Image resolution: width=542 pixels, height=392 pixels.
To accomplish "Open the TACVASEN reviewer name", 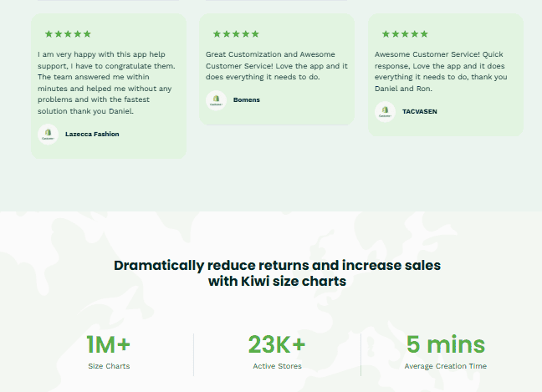I will (x=419, y=111).
